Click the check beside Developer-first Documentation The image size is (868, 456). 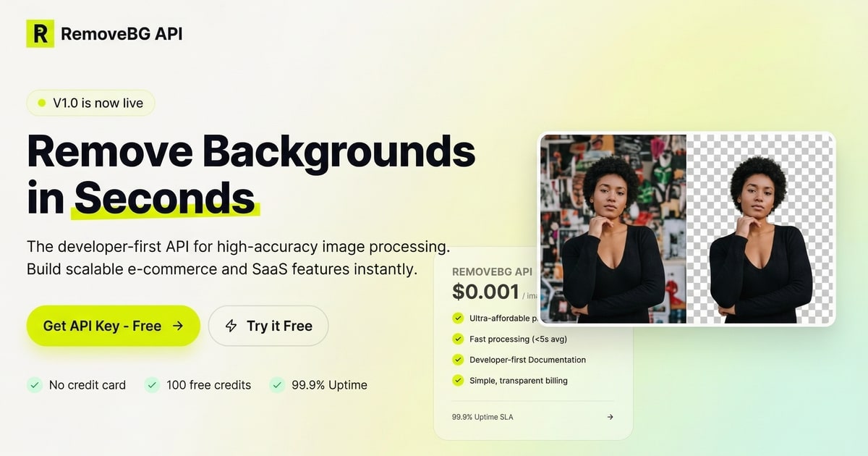coord(458,360)
